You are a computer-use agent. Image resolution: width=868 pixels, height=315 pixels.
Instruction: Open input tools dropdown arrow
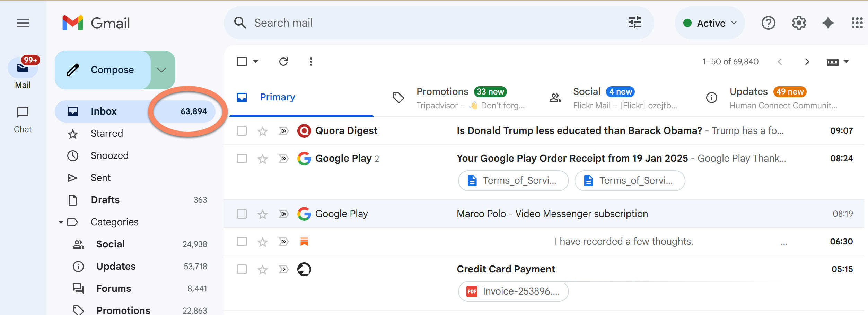(846, 62)
